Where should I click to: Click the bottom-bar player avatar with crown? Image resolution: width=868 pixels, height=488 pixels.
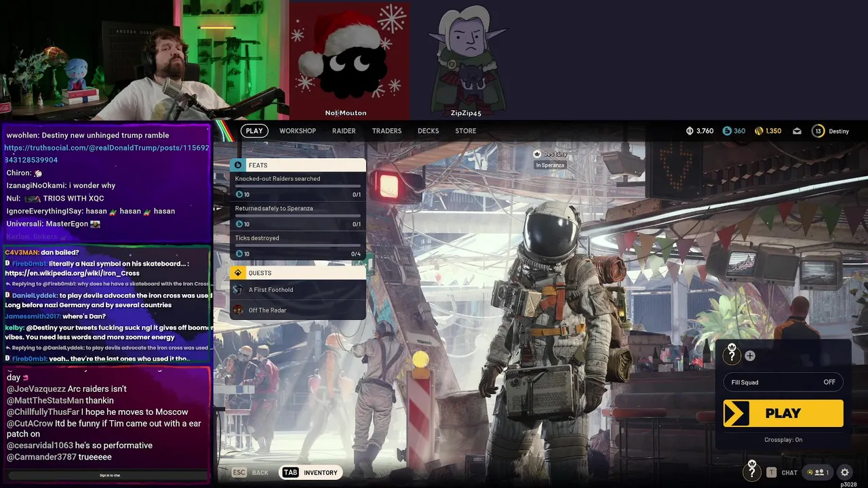click(751, 470)
